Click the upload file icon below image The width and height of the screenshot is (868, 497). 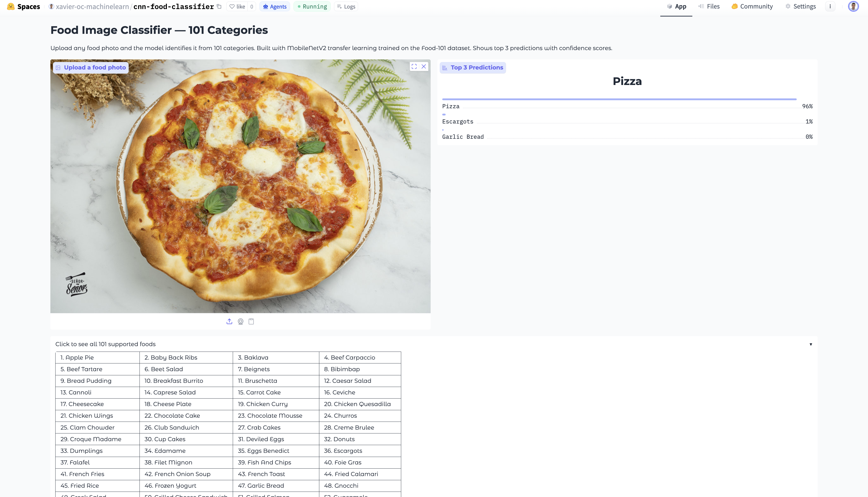[229, 322]
